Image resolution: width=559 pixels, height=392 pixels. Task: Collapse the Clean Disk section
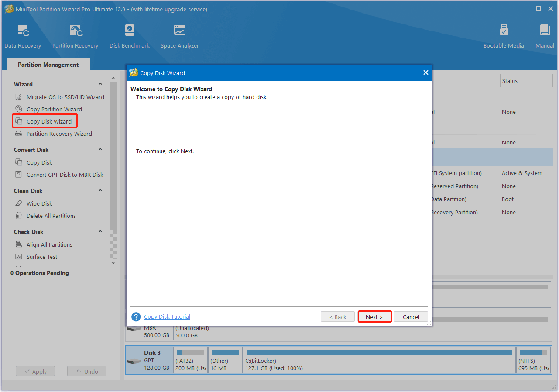click(100, 191)
